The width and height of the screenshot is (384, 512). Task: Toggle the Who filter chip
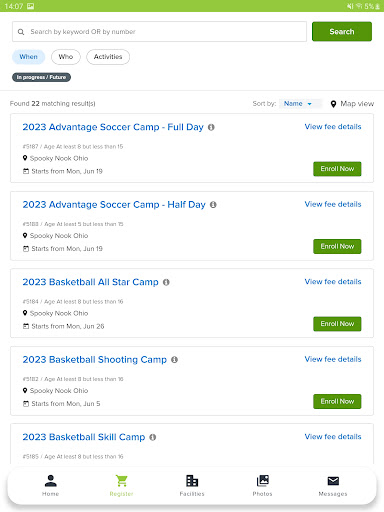[66, 57]
